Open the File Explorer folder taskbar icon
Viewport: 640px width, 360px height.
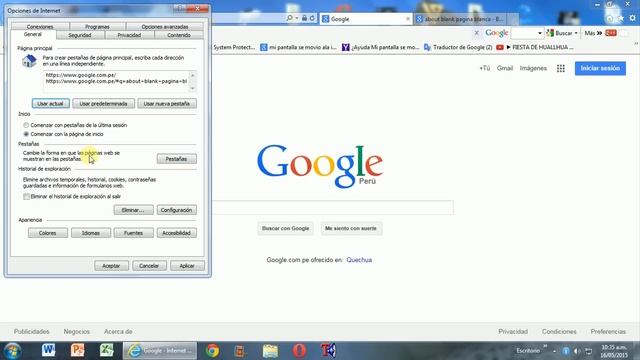[x=270, y=351]
